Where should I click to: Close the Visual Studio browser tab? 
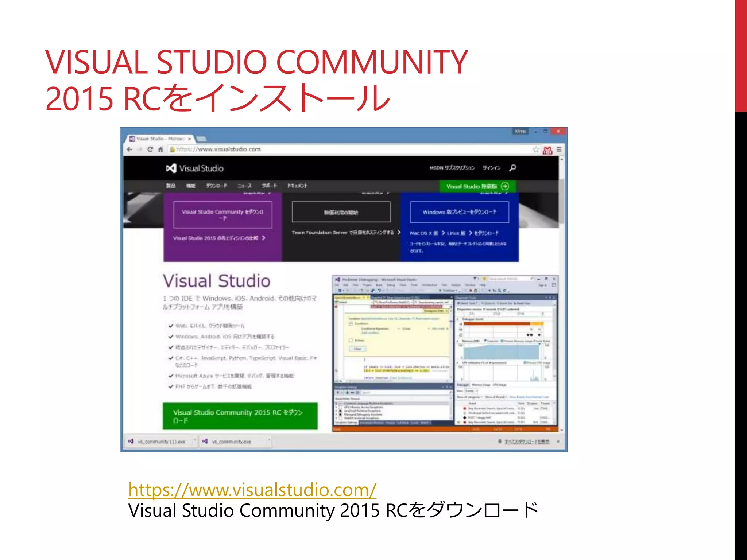click(x=190, y=139)
